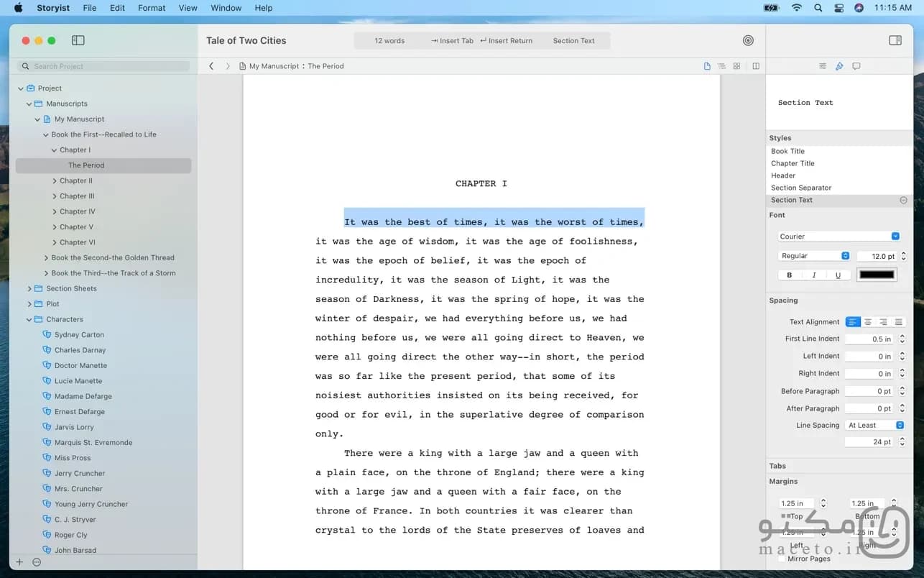Click the Wi-Fi status icon
The width and height of the screenshot is (924, 578).
pyautogui.click(x=797, y=8)
